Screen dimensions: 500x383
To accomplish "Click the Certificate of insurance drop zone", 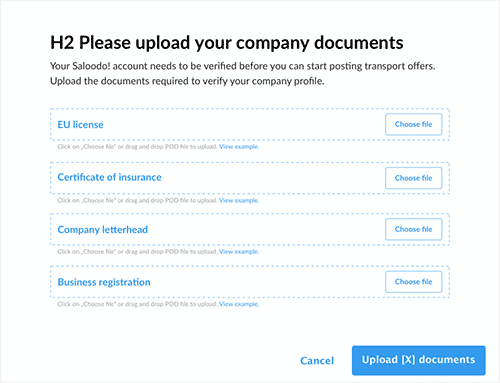I will [250, 178].
